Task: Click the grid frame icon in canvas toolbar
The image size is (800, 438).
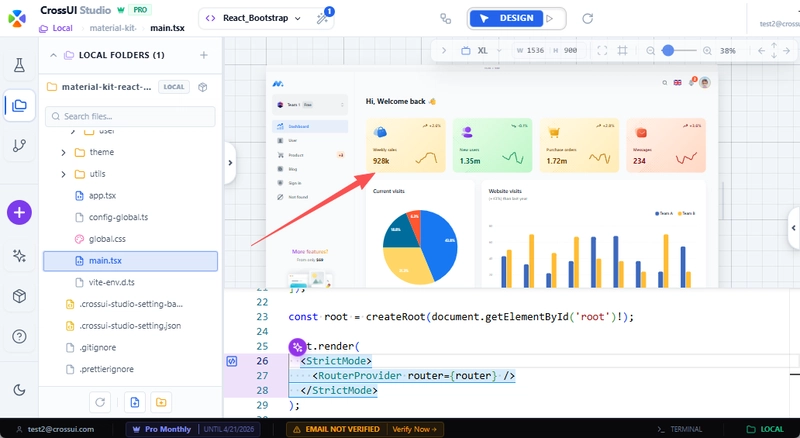Action: pos(622,51)
